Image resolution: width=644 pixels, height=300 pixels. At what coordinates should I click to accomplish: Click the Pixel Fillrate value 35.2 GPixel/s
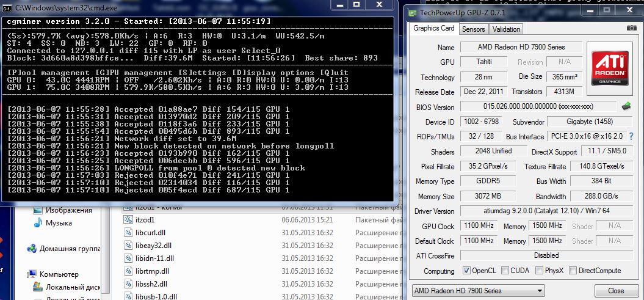point(489,166)
